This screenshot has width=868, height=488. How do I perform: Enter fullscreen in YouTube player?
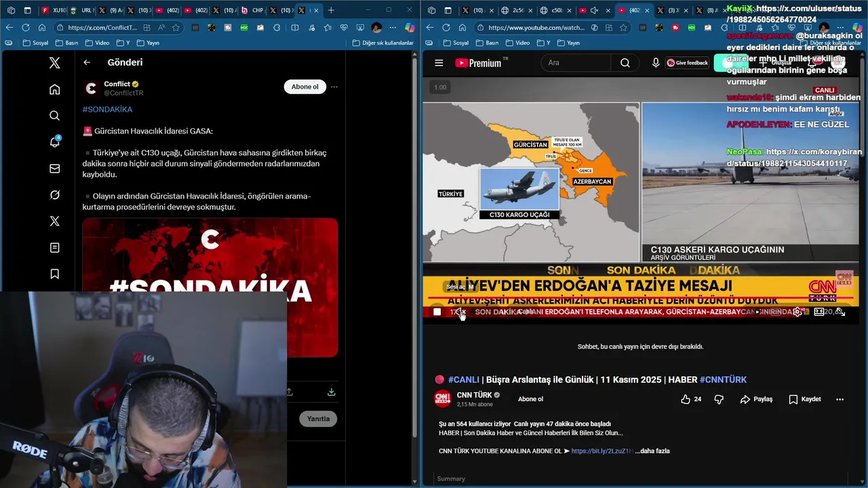840,312
